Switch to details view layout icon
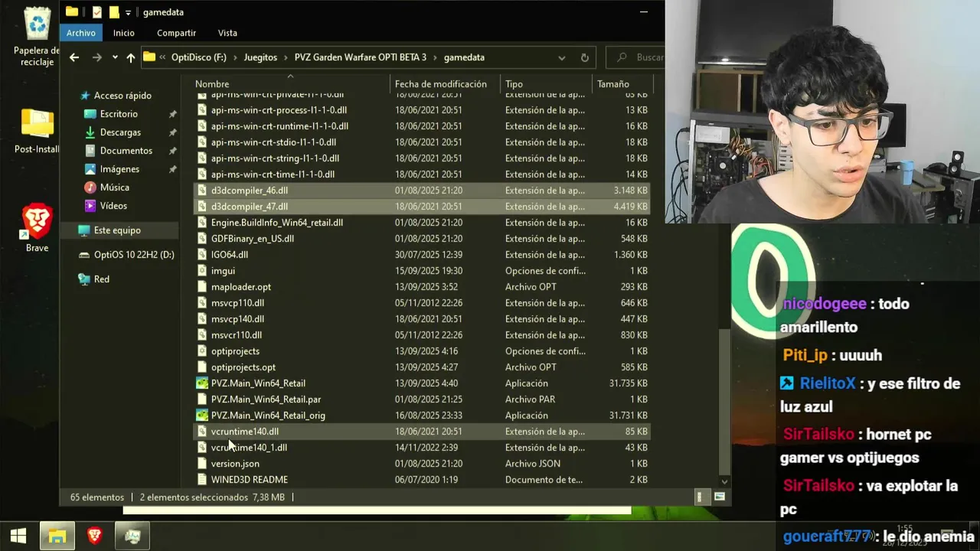 [x=700, y=497]
